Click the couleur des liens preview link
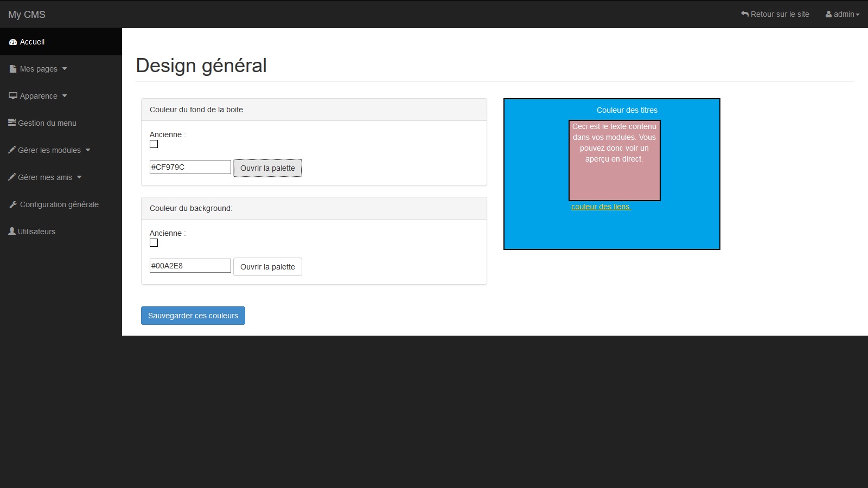Image resolution: width=868 pixels, height=488 pixels. (601, 207)
